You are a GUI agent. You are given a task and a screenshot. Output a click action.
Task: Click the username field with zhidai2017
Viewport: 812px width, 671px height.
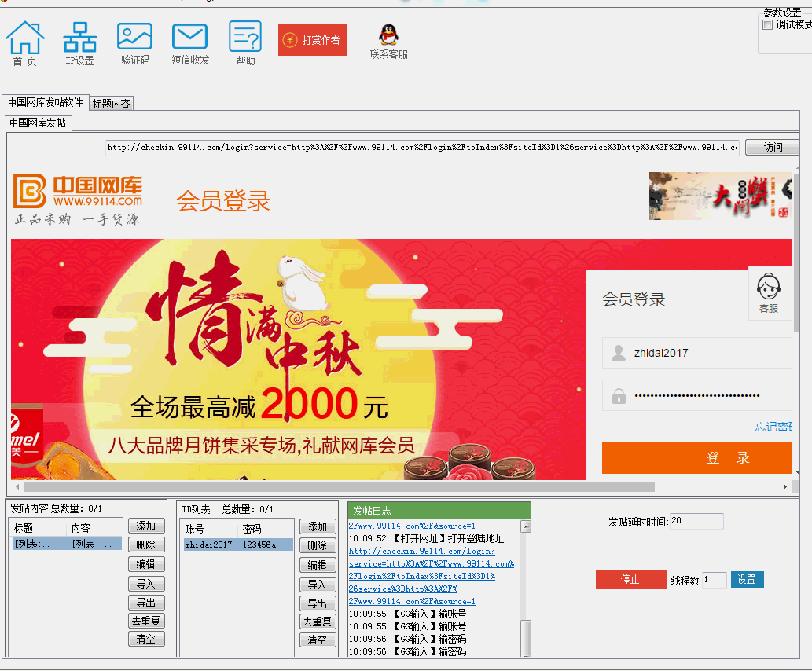(697, 353)
